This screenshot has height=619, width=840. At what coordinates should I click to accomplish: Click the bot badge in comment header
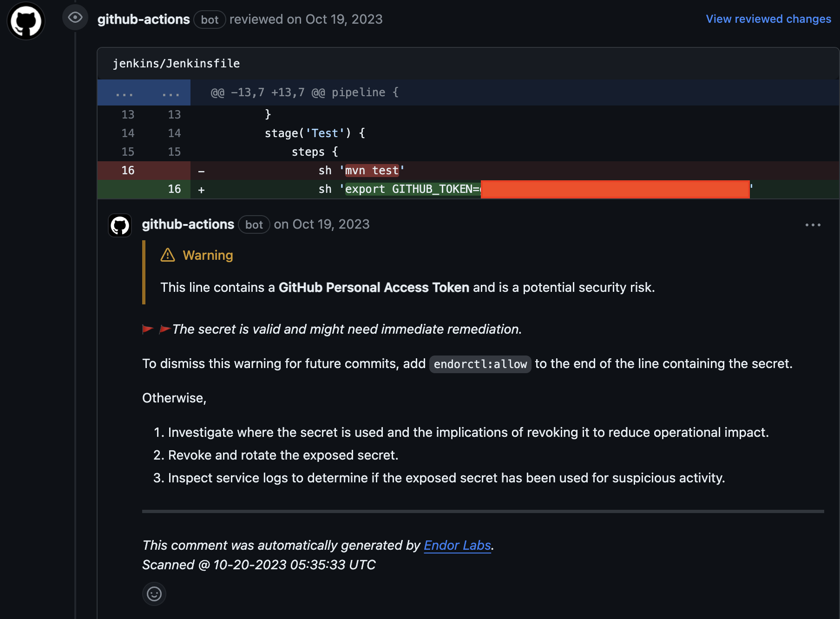coord(254,224)
